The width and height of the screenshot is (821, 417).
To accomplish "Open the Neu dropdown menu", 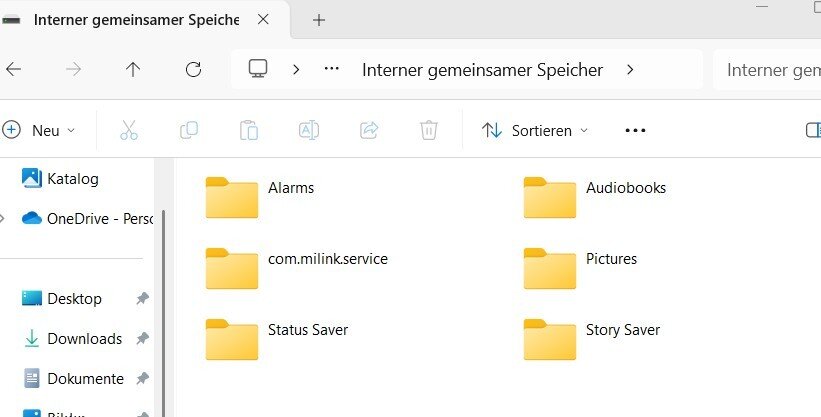I will [x=40, y=130].
